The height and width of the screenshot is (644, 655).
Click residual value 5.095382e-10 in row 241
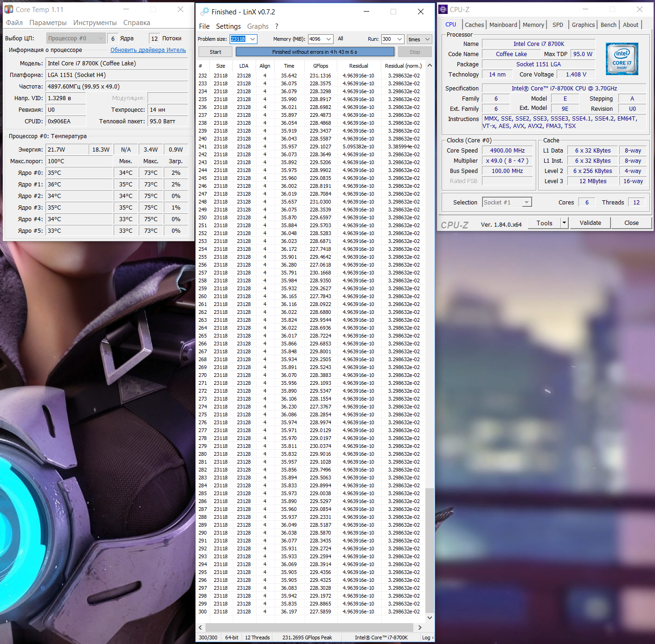point(358,147)
